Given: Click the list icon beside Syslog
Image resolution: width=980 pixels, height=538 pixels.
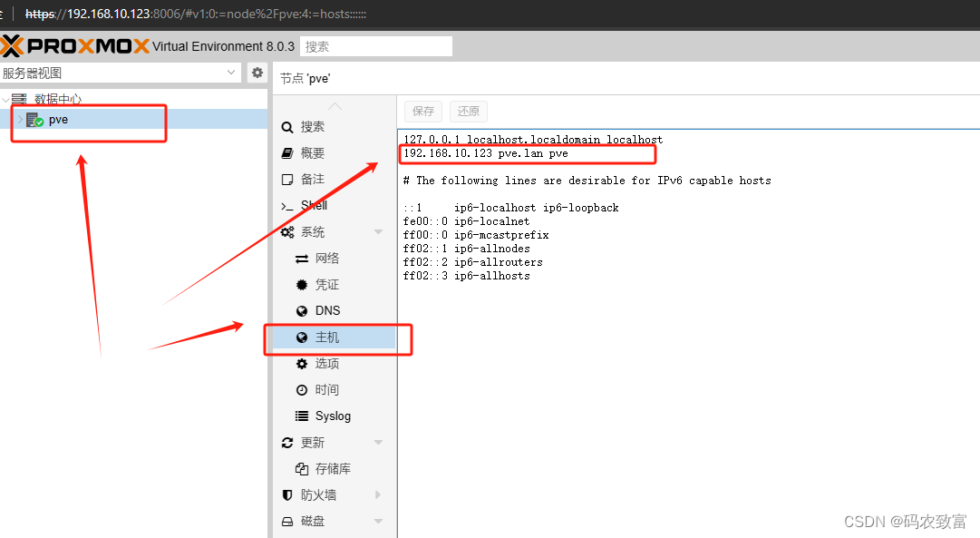Looking at the screenshot, I should (x=301, y=416).
